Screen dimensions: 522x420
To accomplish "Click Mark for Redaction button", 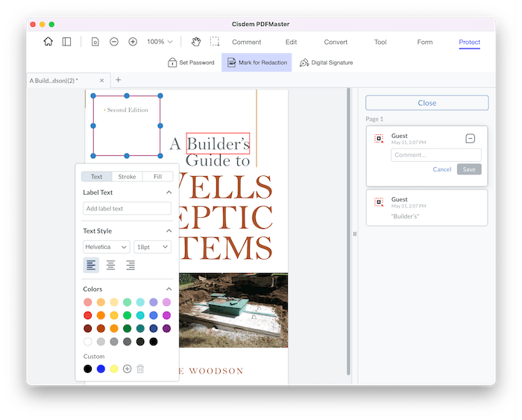I will click(x=257, y=62).
